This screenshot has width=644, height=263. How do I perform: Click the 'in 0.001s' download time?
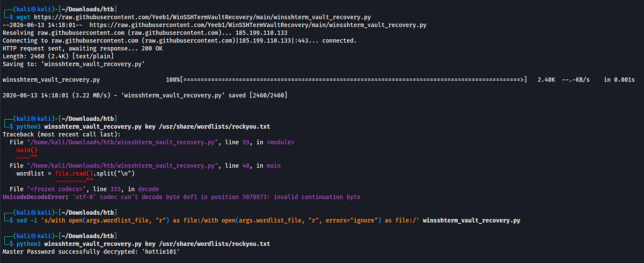point(619,79)
